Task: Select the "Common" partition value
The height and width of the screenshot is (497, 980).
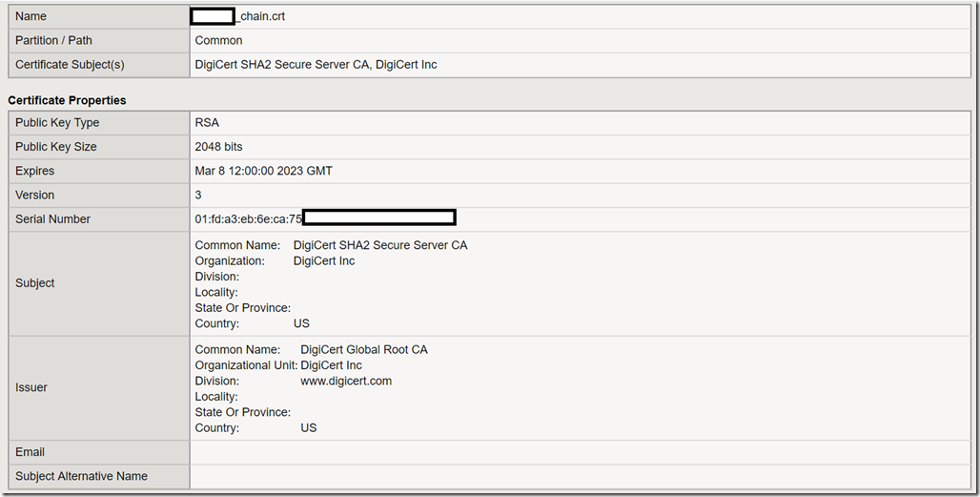Action: tap(218, 41)
